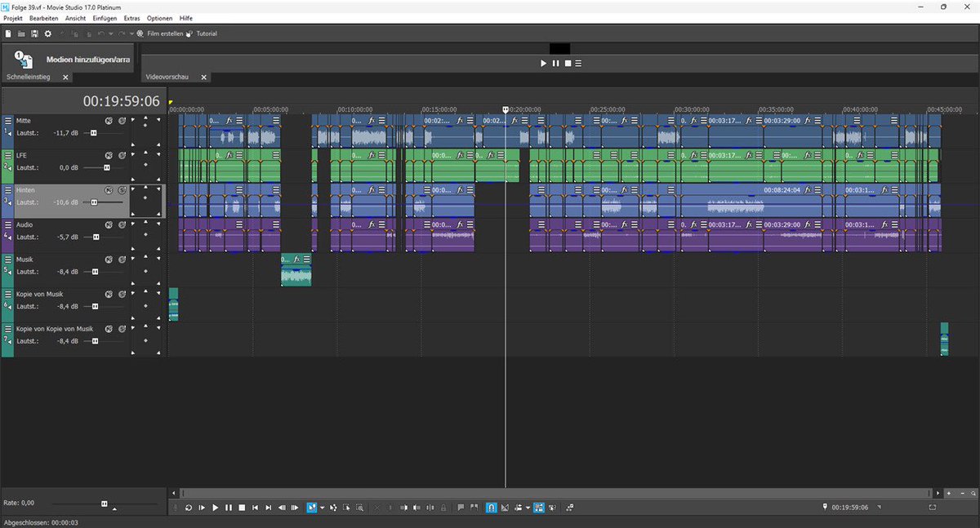Select the normal edit tool

[x=312, y=508]
